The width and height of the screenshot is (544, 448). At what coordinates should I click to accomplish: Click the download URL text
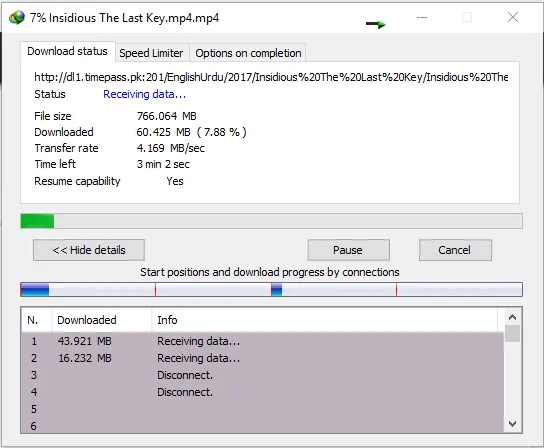(271, 77)
